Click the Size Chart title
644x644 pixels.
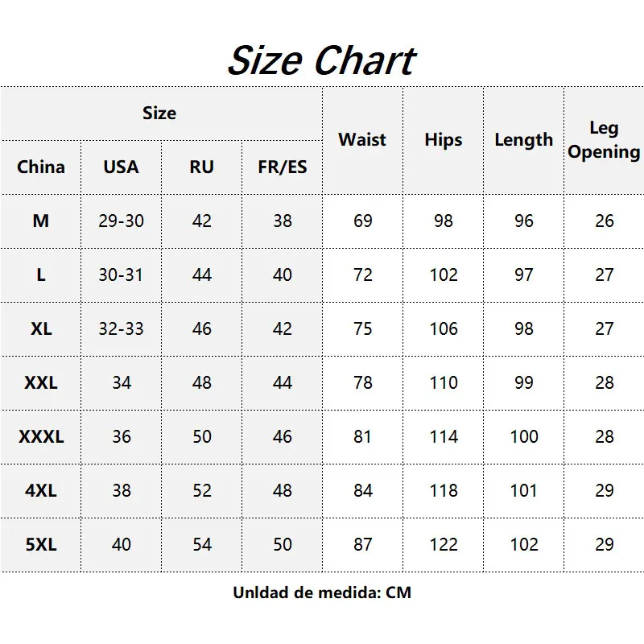[321, 60]
